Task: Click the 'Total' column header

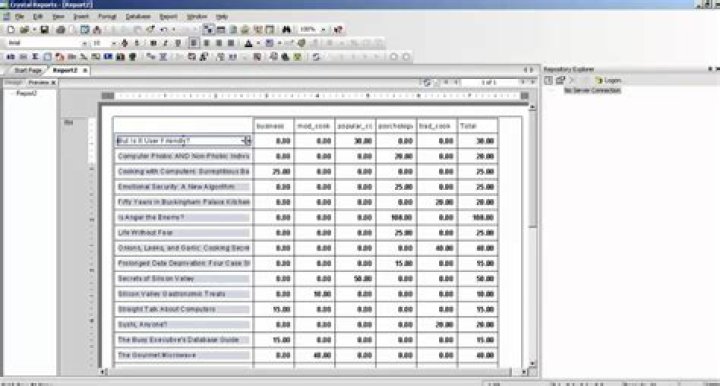Action: click(x=468, y=126)
